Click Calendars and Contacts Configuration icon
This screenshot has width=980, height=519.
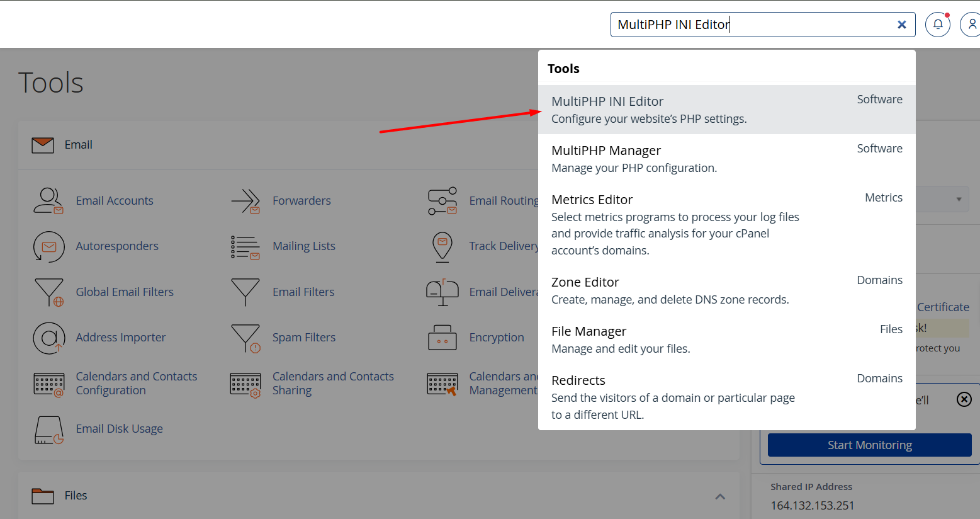pos(49,384)
